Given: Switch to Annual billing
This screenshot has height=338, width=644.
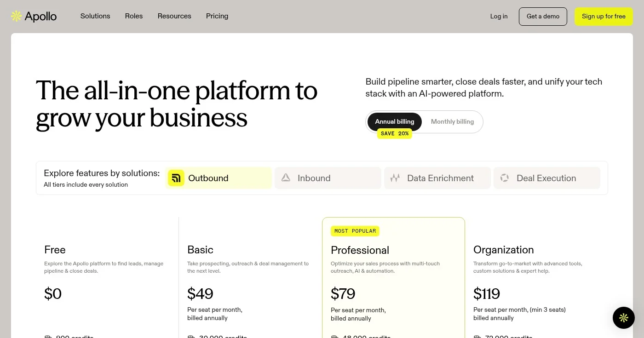Looking at the screenshot, I should point(395,122).
